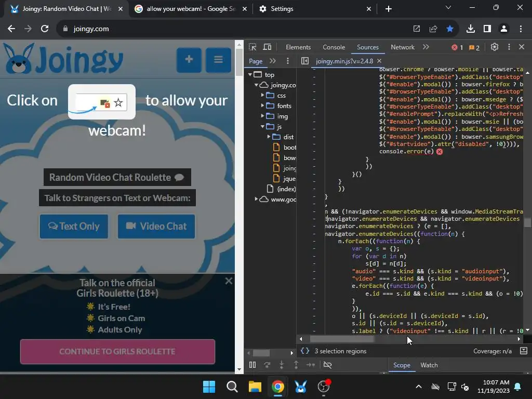The height and width of the screenshot is (399, 532).
Task: Click the step out debugger icon
Action: click(x=296, y=365)
